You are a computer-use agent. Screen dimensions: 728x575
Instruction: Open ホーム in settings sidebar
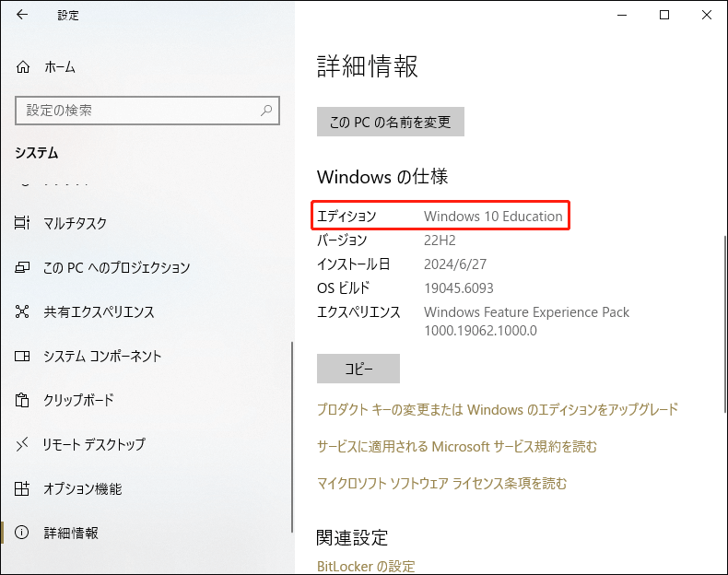tap(59, 67)
